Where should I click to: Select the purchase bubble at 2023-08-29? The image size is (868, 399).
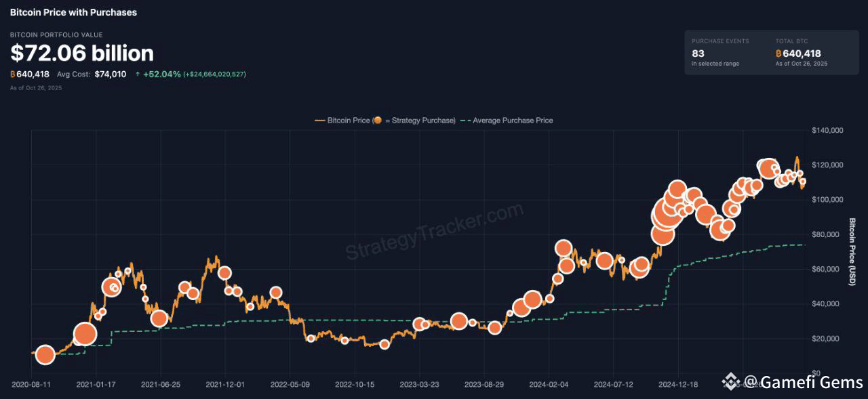pos(494,328)
